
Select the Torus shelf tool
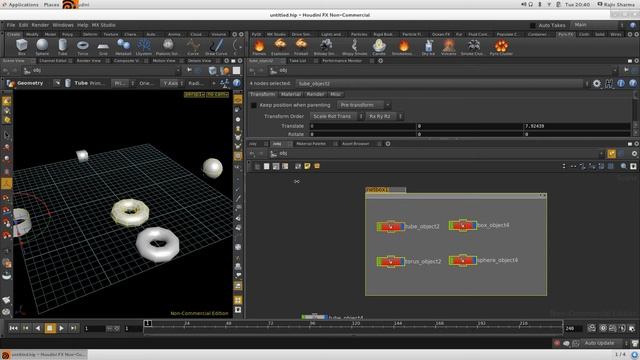coord(83,47)
